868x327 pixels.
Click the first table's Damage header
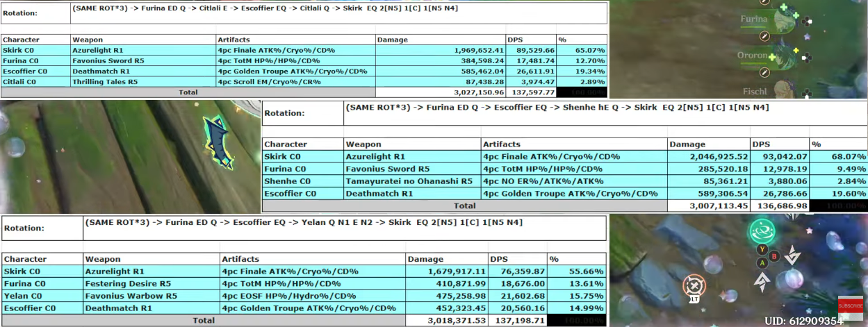441,40
